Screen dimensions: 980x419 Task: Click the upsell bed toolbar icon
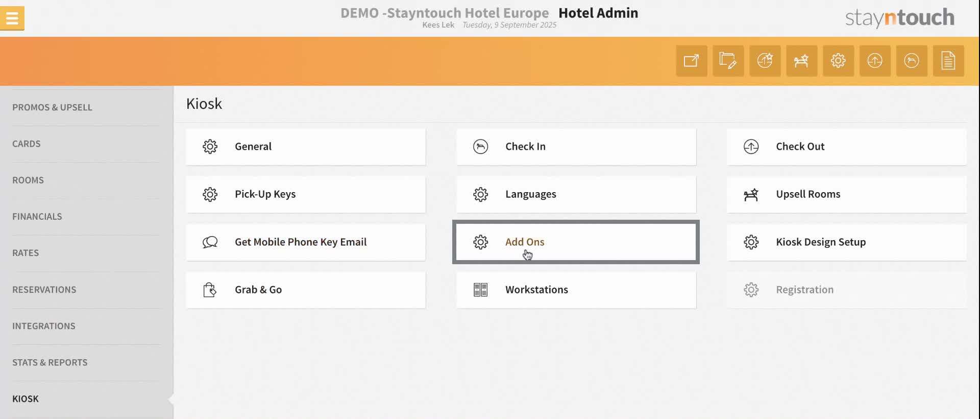[x=802, y=61]
